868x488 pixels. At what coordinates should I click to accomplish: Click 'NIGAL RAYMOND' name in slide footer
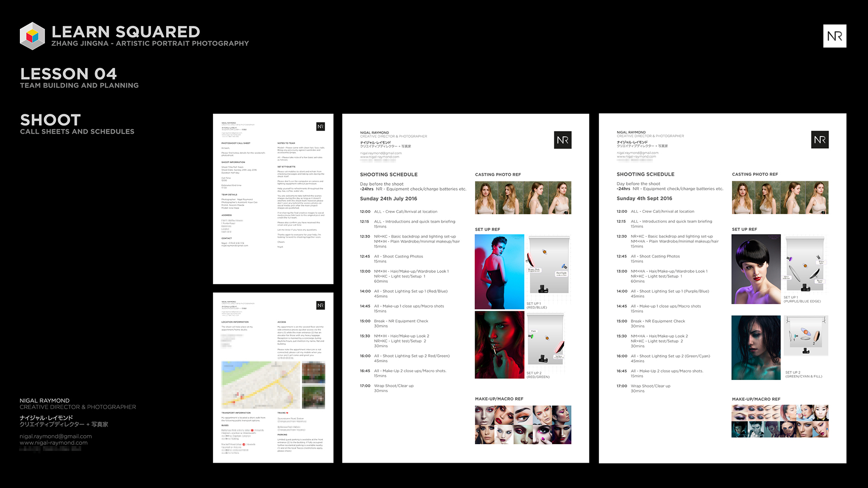(44, 401)
